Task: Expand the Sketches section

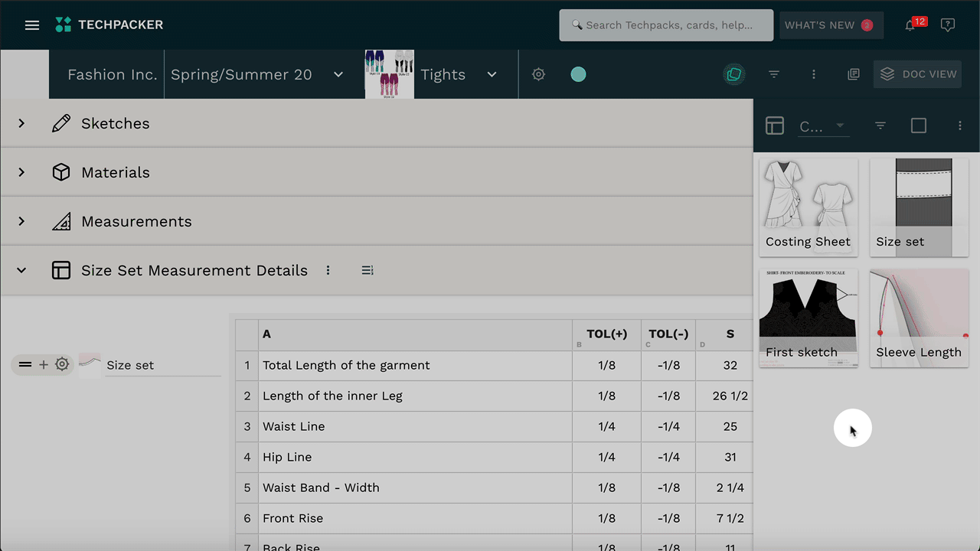Action: coord(21,123)
